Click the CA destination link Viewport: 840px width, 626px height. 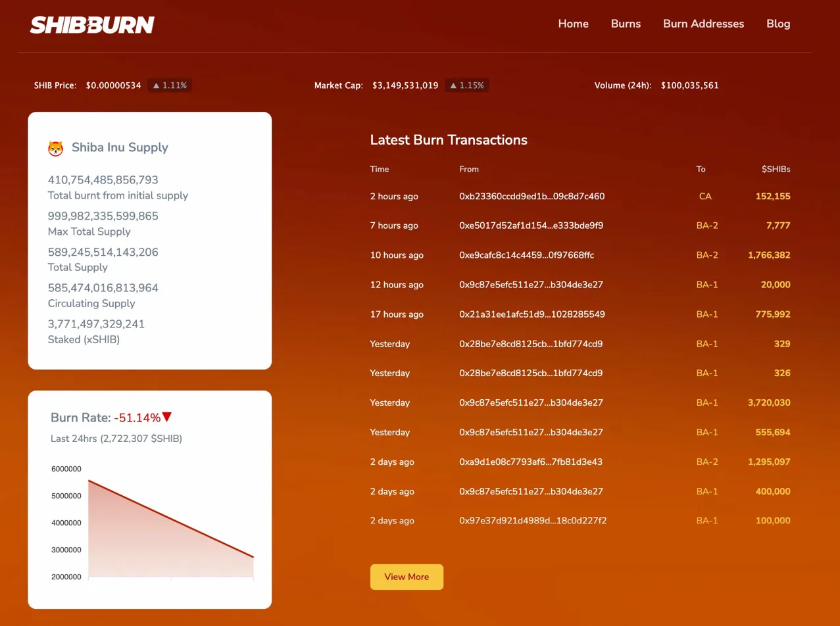coord(705,196)
